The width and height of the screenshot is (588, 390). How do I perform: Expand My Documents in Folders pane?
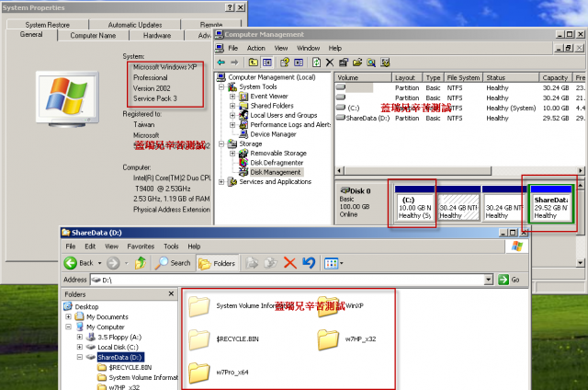point(69,316)
